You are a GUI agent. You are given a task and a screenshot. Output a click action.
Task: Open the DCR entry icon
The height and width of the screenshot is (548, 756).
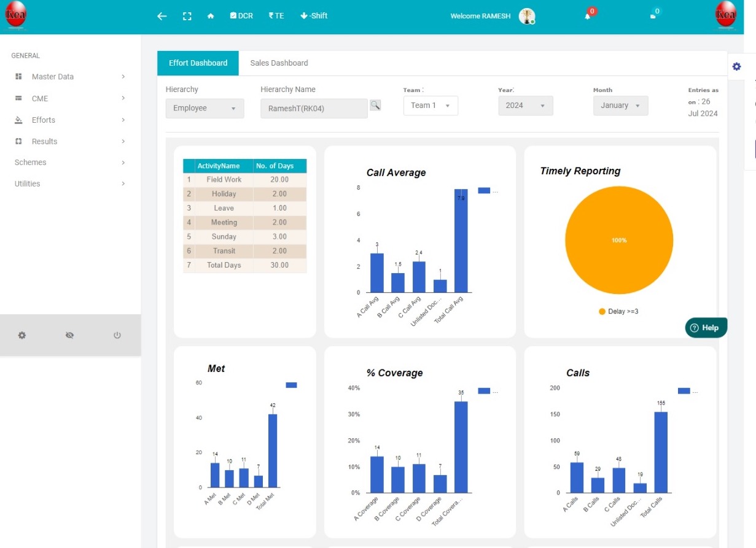pyautogui.click(x=241, y=16)
